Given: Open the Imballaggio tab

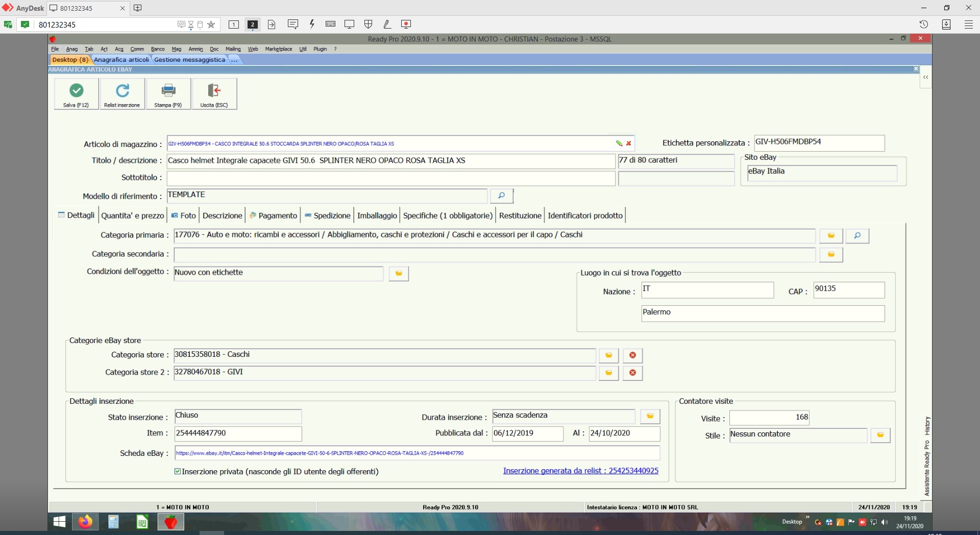Looking at the screenshot, I should point(377,215).
